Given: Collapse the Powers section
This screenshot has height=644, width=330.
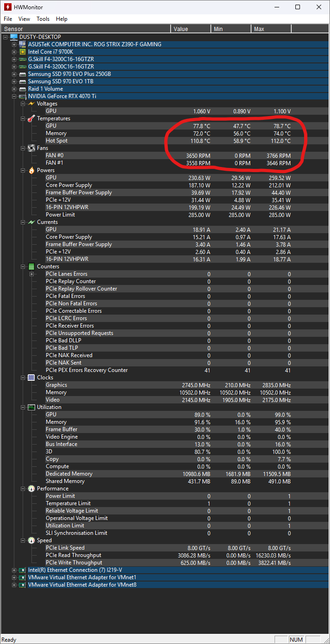Looking at the screenshot, I should click(23, 170).
